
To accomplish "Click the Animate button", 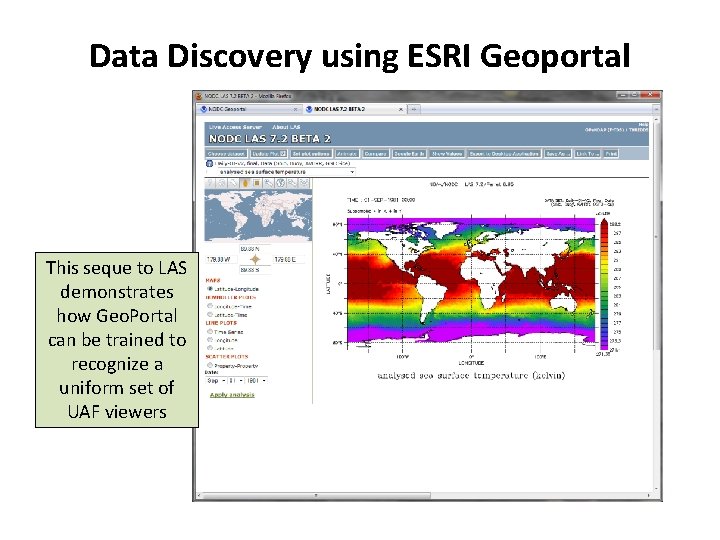I will (x=347, y=153).
